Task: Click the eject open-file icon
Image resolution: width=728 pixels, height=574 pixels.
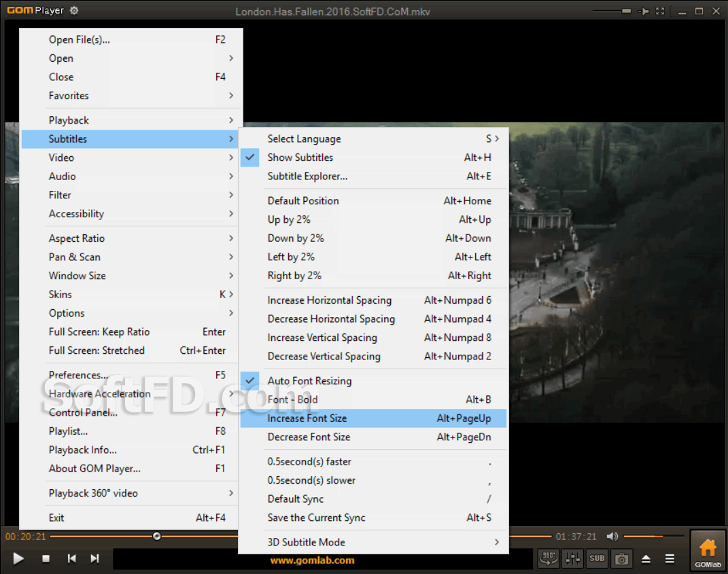Action: point(646,558)
